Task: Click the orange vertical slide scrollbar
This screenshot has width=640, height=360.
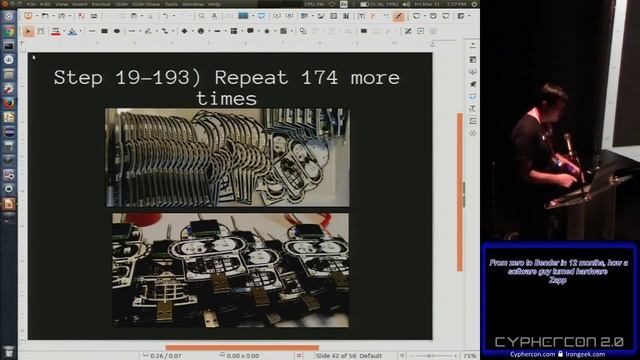Action: 460,192
